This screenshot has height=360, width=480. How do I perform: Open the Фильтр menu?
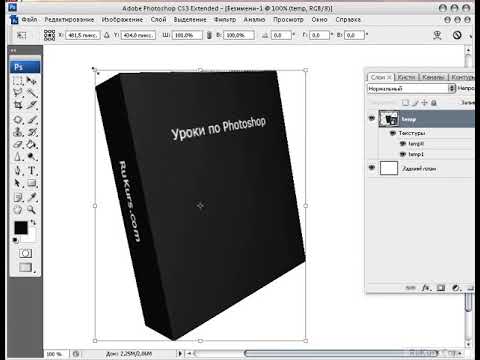coord(225,20)
